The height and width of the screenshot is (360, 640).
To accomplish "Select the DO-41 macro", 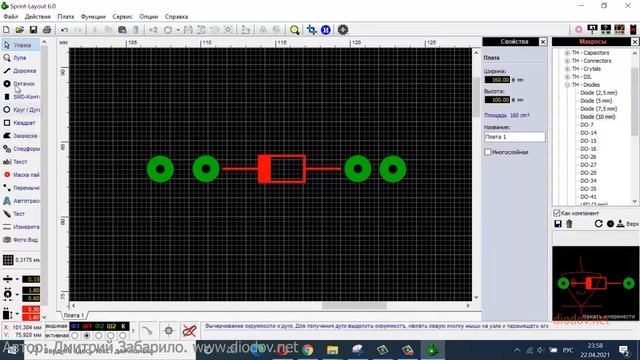I will [588, 197].
